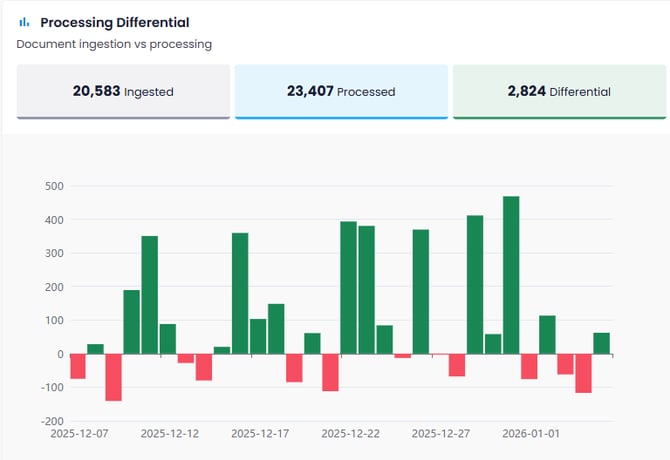
Task: Select the first red bar at 2025-12-07
Action: pyautogui.click(x=78, y=366)
